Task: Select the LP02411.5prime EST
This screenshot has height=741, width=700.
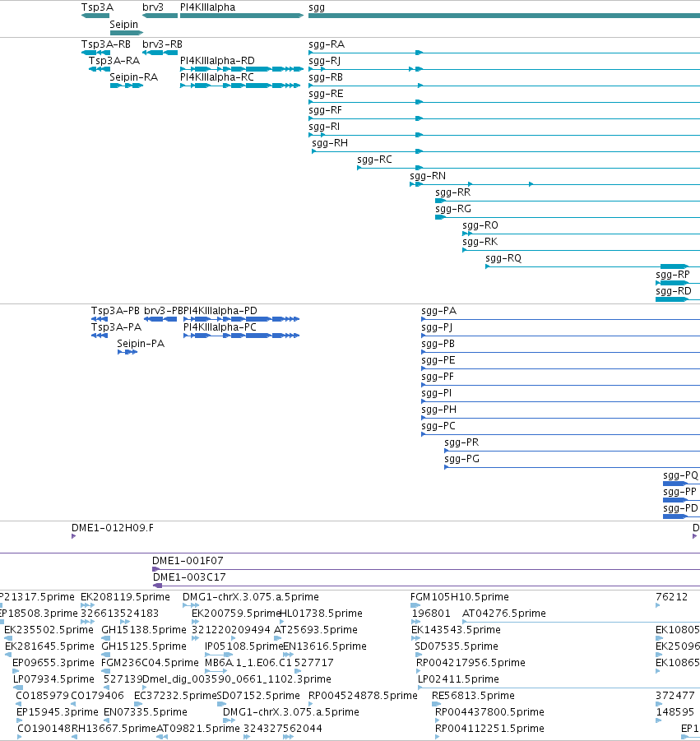Action: click(x=559, y=688)
